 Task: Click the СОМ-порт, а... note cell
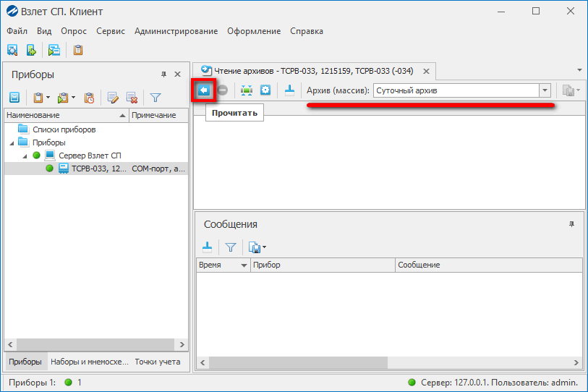(158, 169)
